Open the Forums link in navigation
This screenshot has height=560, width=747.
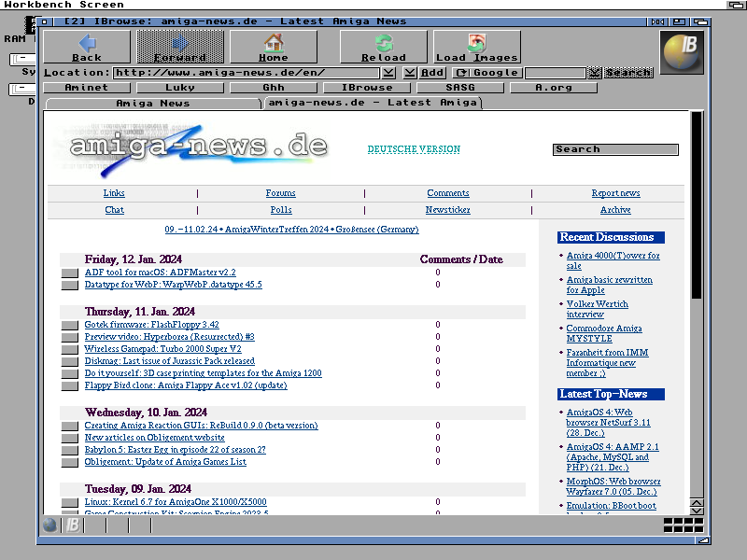click(x=280, y=193)
